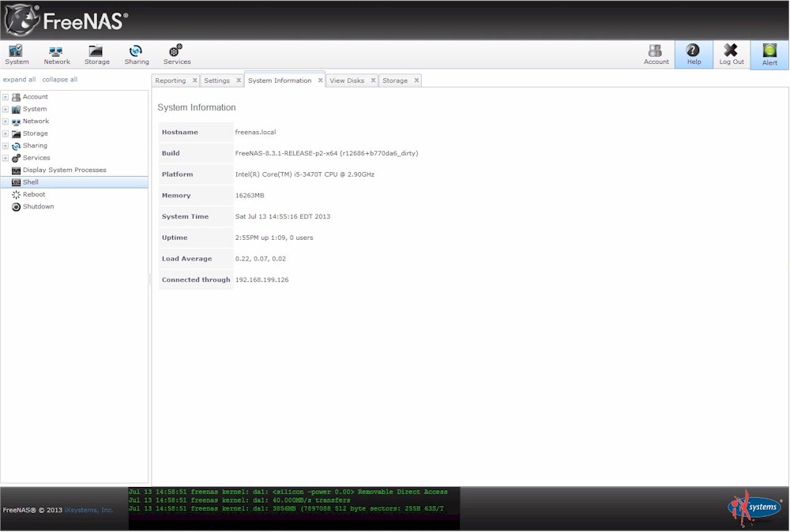Click the Log Out icon
Screen dimensions: 790x532
[731, 54]
